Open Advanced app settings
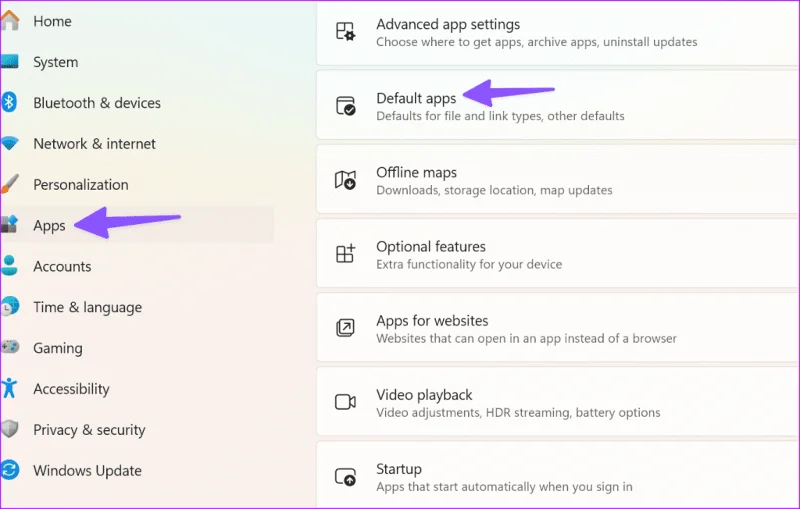 pos(558,32)
